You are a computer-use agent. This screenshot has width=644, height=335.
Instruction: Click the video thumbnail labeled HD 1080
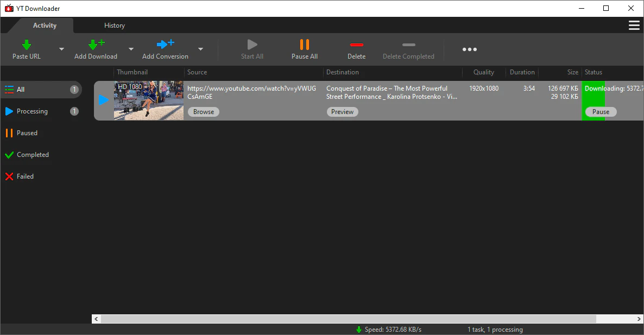pos(148,100)
